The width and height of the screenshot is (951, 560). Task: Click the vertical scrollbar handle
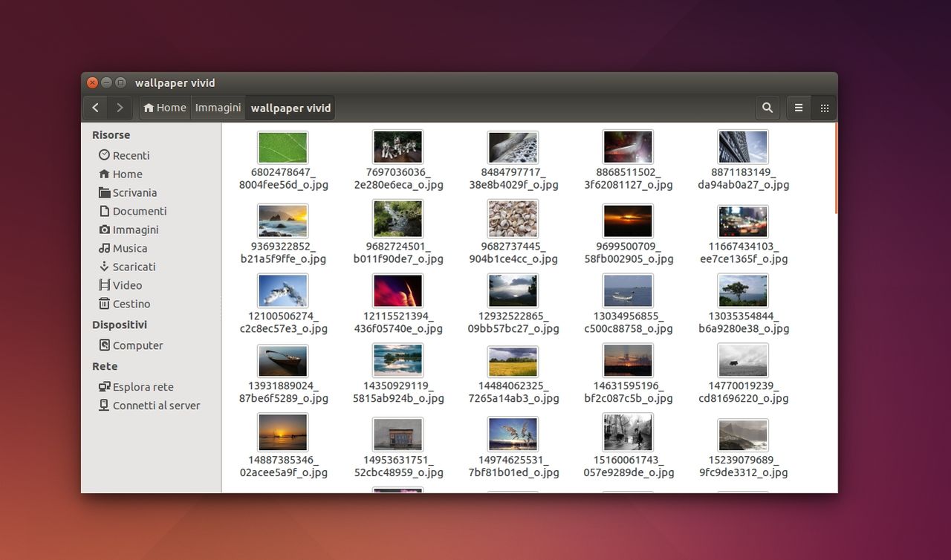835,169
